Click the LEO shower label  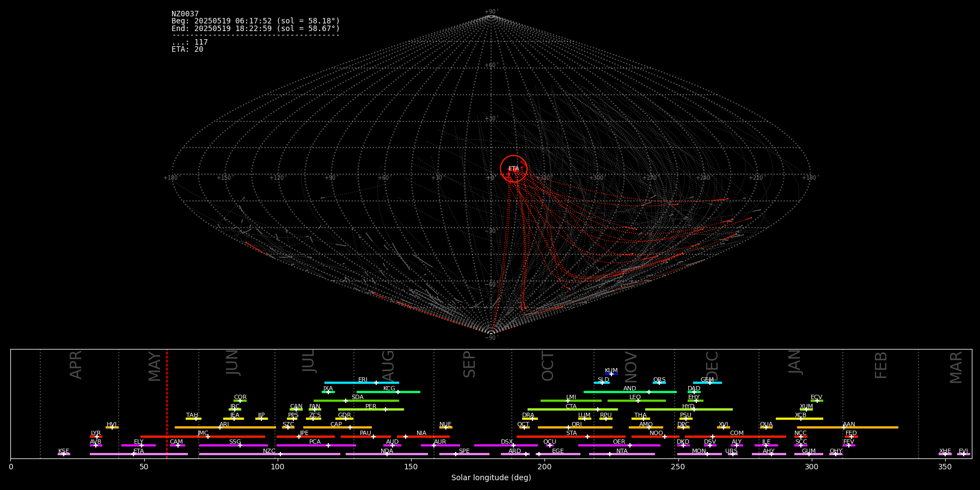(x=635, y=397)
